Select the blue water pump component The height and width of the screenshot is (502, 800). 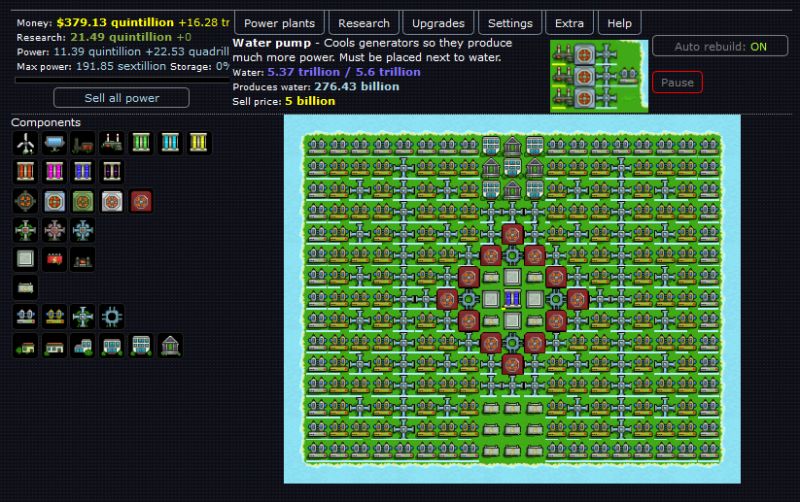pos(25,317)
